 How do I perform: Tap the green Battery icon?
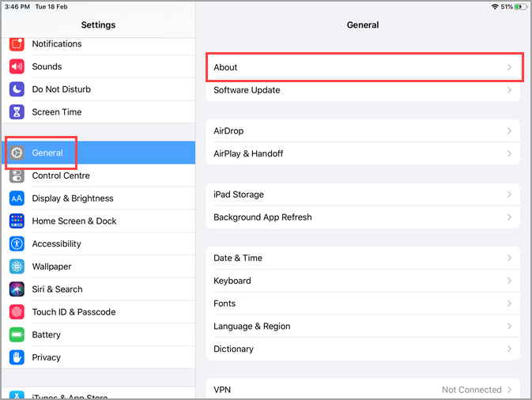tap(17, 334)
